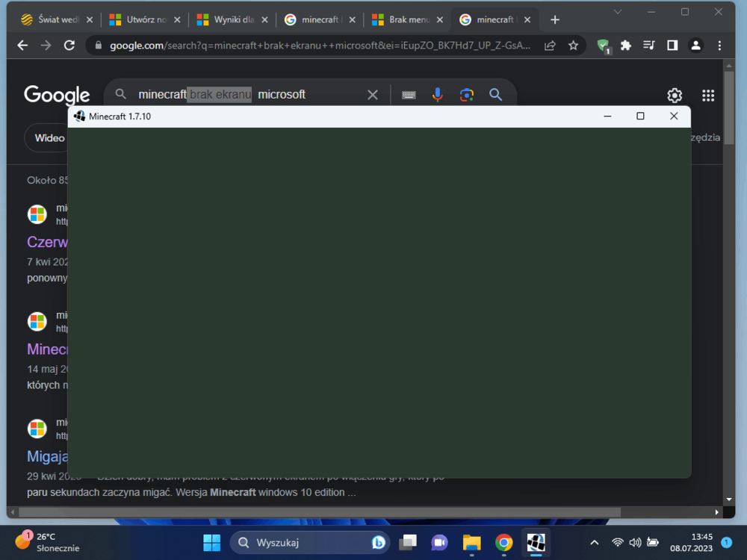Open the Minecr search result link
This screenshot has width=747, height=560.
pos(47,349)
